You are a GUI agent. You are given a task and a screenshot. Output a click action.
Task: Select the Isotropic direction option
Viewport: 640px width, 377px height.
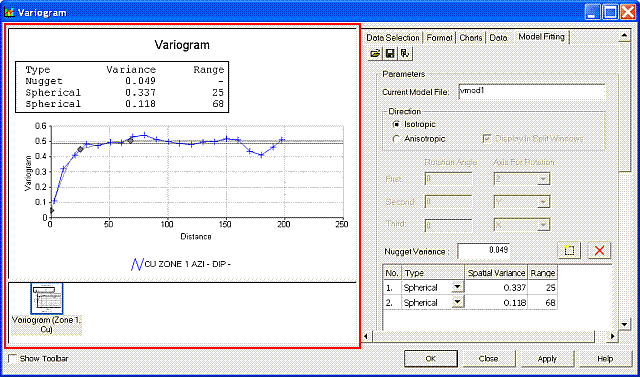pos(396,124)
